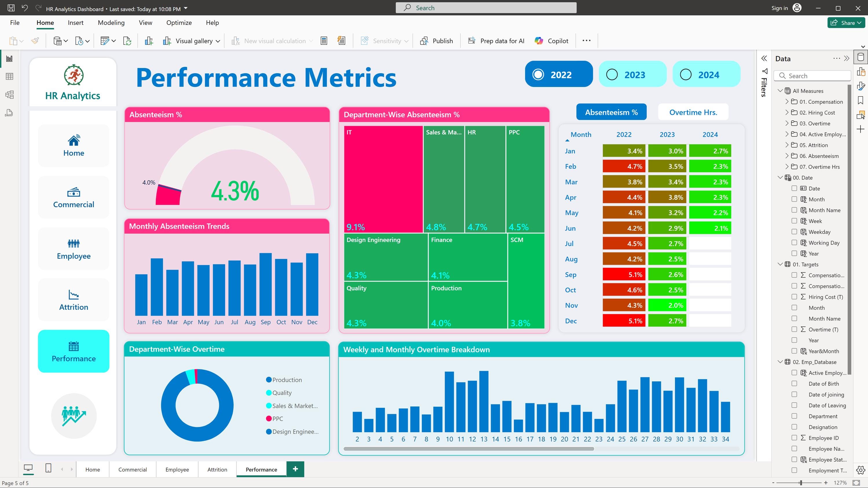Open Publish from ribbon
The height and width of the screenshot is (488, 868).
436,41
